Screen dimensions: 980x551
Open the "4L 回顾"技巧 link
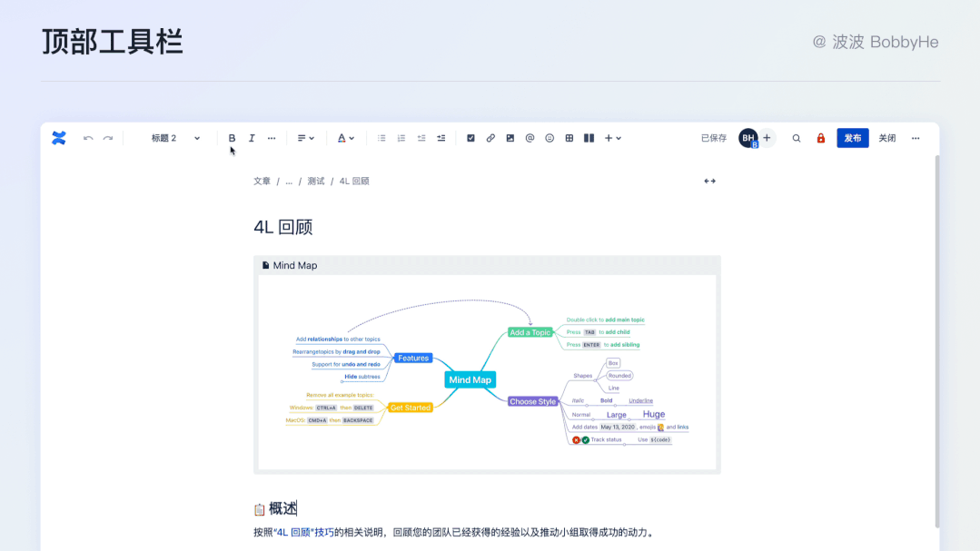(303, 532)
